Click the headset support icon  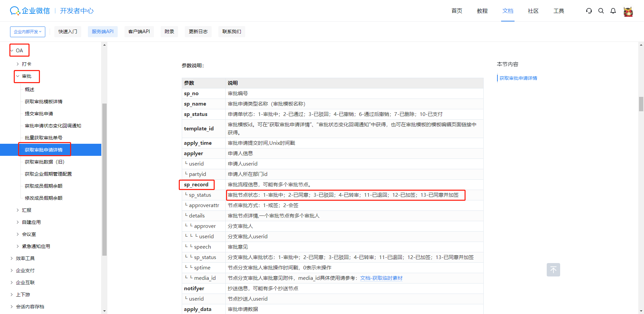click(589, 11)
